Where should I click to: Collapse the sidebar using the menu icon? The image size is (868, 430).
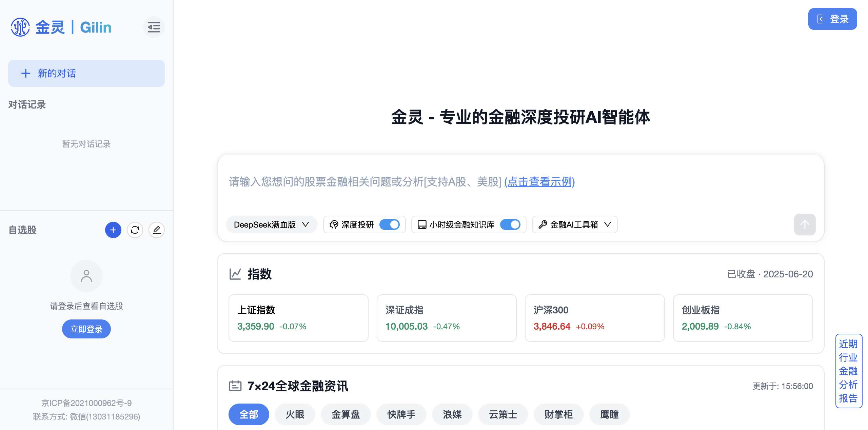(154, 27)
